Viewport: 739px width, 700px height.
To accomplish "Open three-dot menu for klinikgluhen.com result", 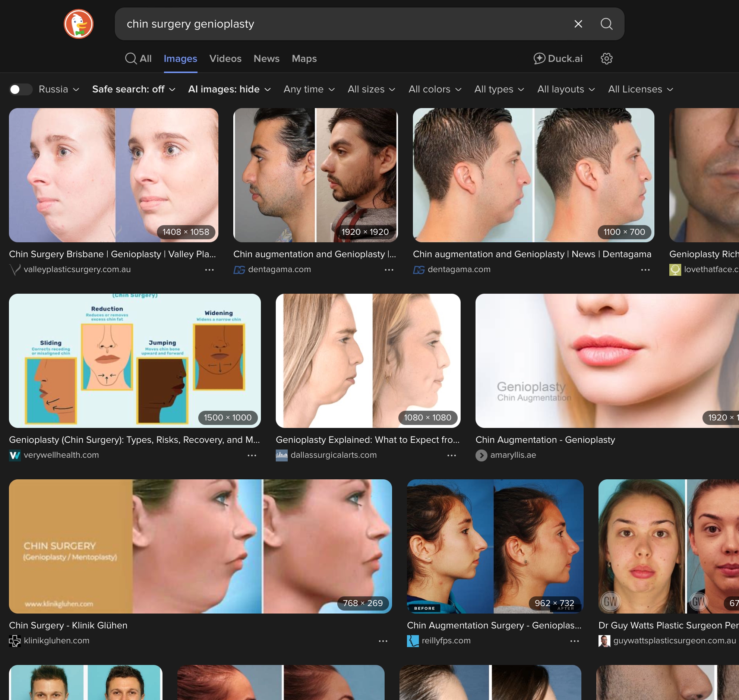I will pyautogui.click(x=383, y=641).
